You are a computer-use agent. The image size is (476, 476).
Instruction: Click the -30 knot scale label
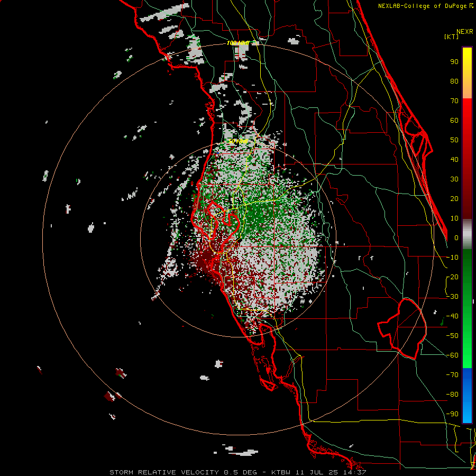453,297
